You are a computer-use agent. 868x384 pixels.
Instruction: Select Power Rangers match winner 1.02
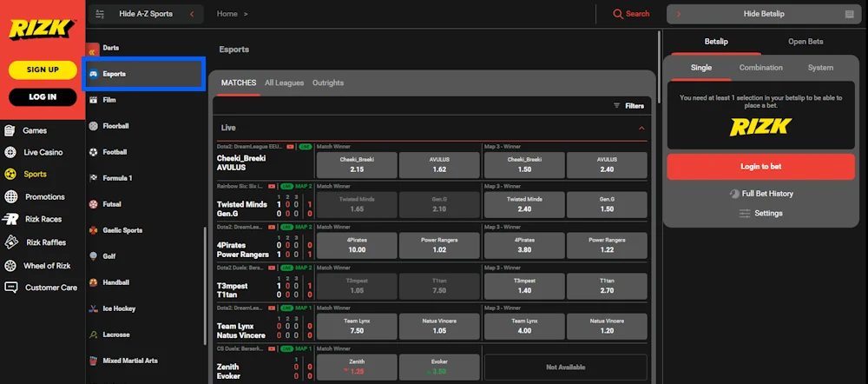point(439,246)
